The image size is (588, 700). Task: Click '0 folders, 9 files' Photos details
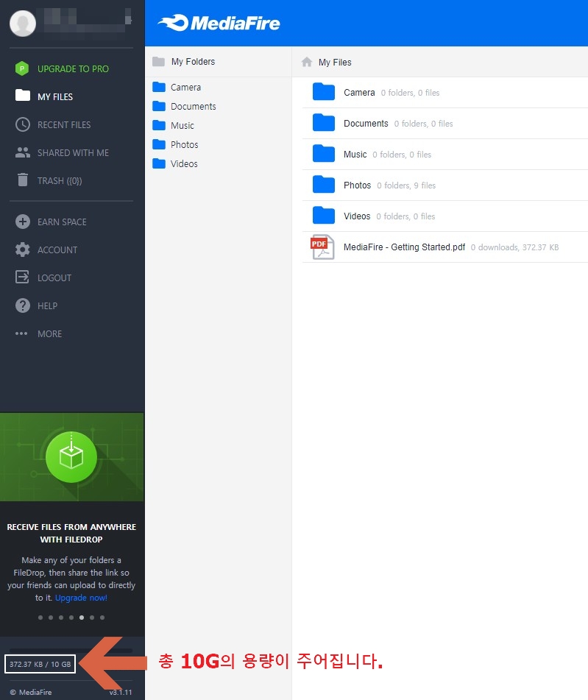[406, 185]
